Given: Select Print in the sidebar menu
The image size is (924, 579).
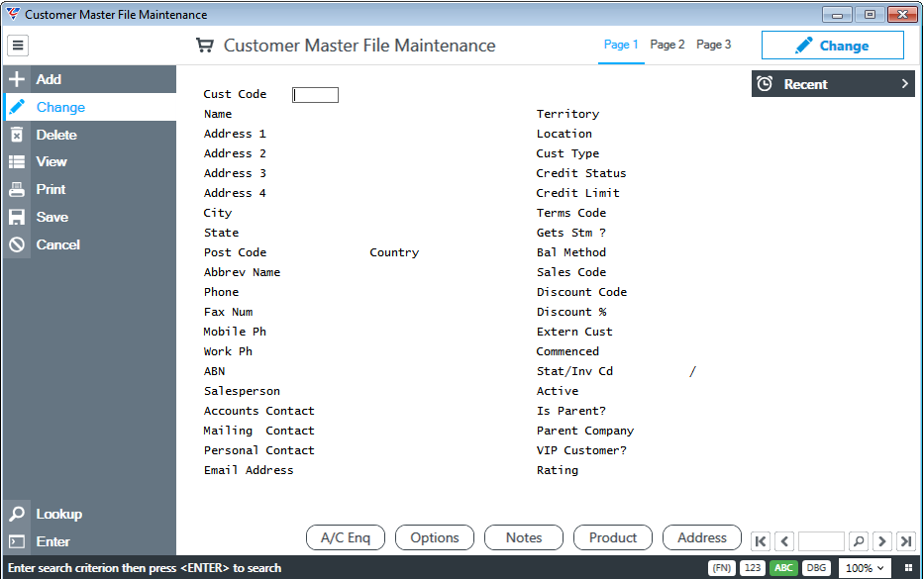Looking at the screenshot, I should pos(90,189).
